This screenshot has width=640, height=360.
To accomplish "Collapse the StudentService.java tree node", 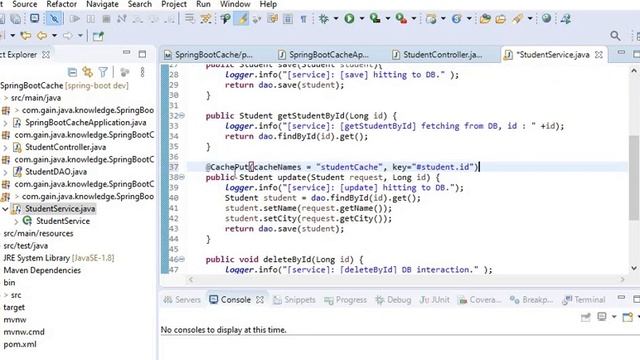I will click(5, 209).
